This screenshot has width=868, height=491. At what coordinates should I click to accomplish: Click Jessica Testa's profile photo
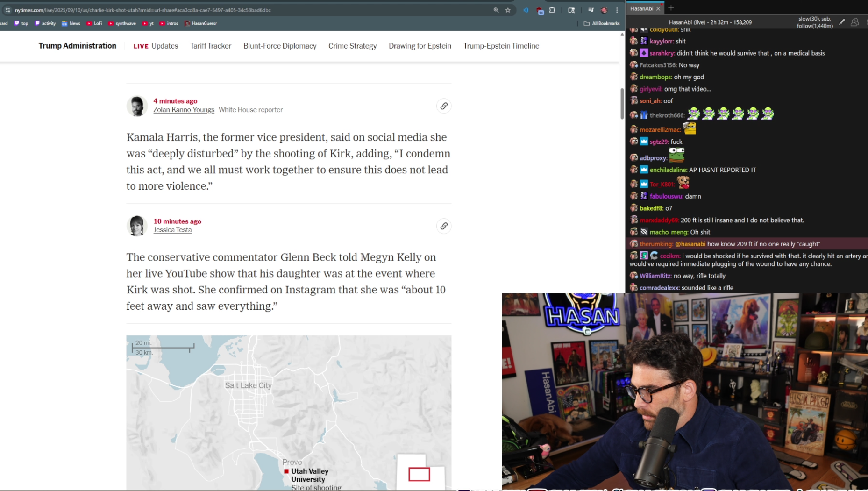(x=137, y=226)
